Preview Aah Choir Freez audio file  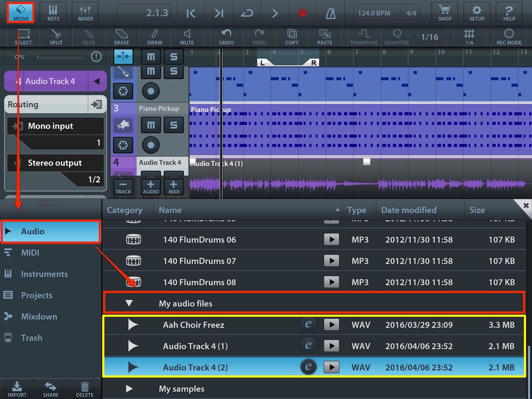331,324
